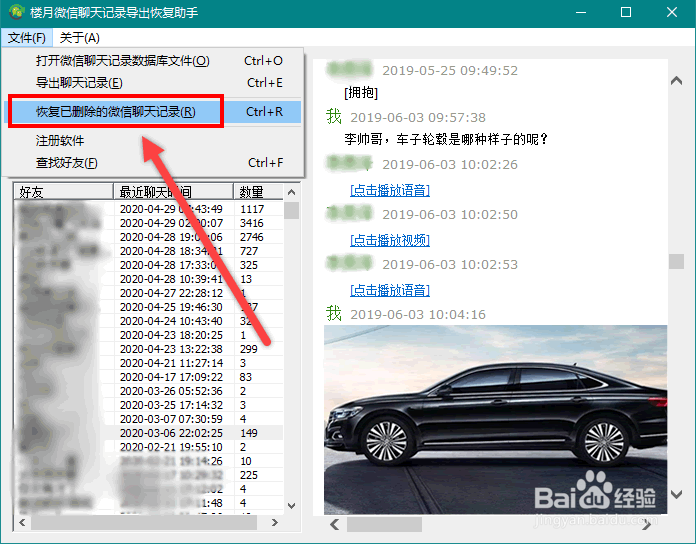Click 我 sender label at 10:04:16

point(334,313)
